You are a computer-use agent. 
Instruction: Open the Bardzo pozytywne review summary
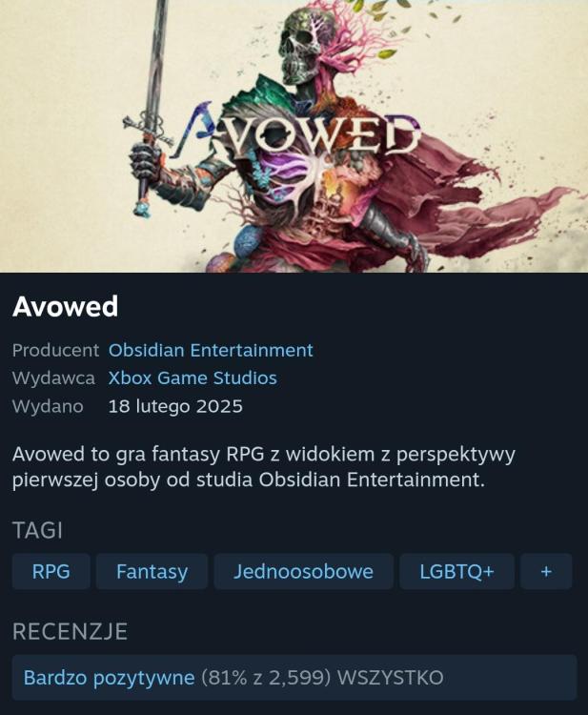(109, 678)
